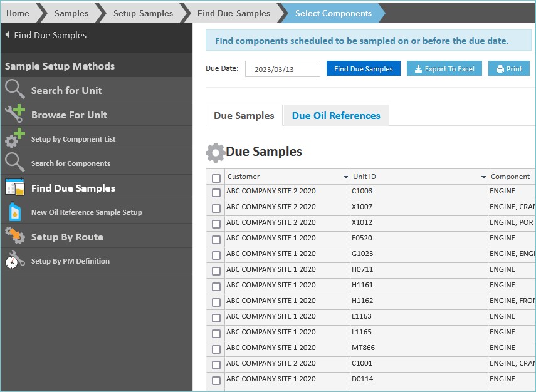The width and height of the screenshot is (536, 392).
Task: Click the Setup By PM Definition clock icon
Action: point(15,260)
